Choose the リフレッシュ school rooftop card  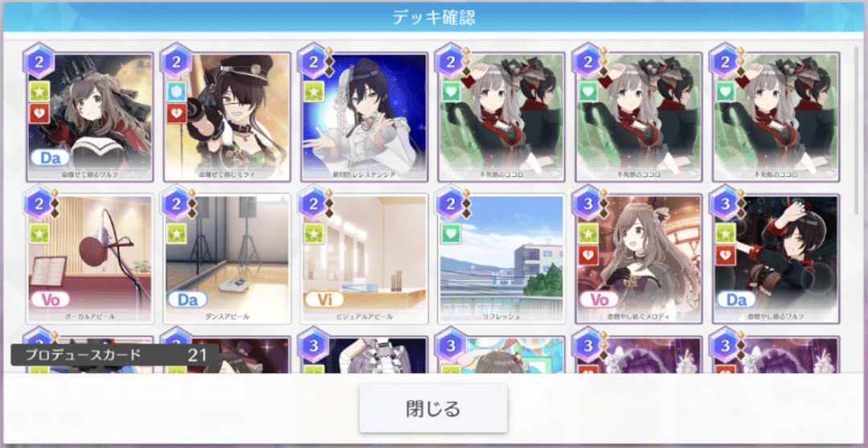[502, 258]
